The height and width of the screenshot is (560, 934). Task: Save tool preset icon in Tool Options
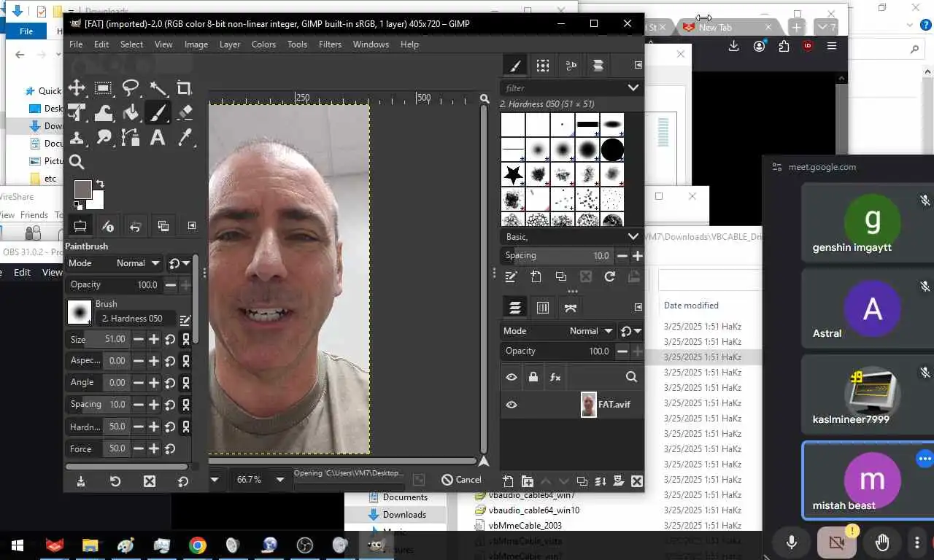(x=81, y=481)
